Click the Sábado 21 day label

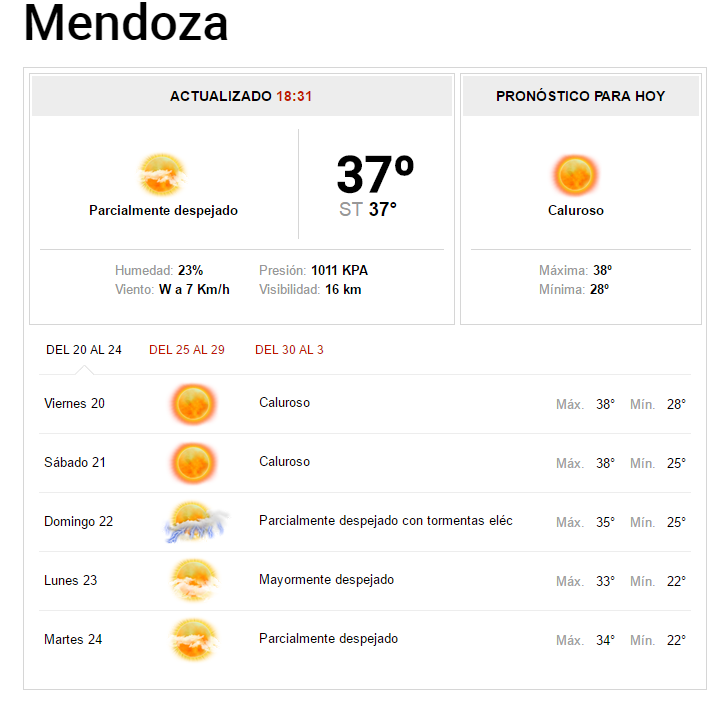(75, 463)
